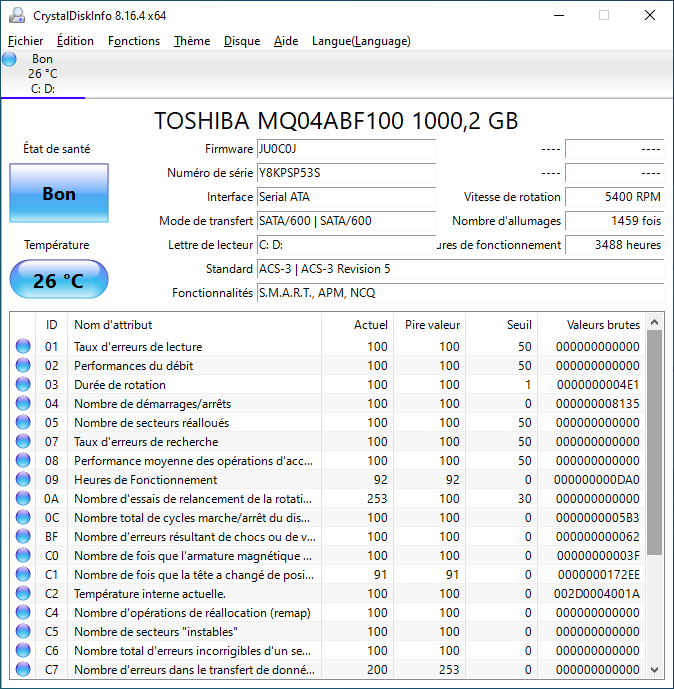Screen dimensions: 674x689
Task: Click the operating hours field 3488 heures
Action: point(614,245)
